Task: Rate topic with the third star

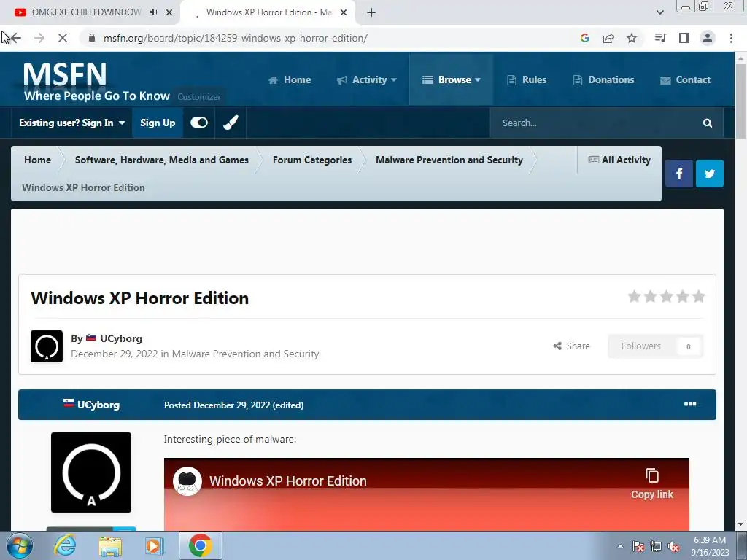Action: [x=667, y=297]
